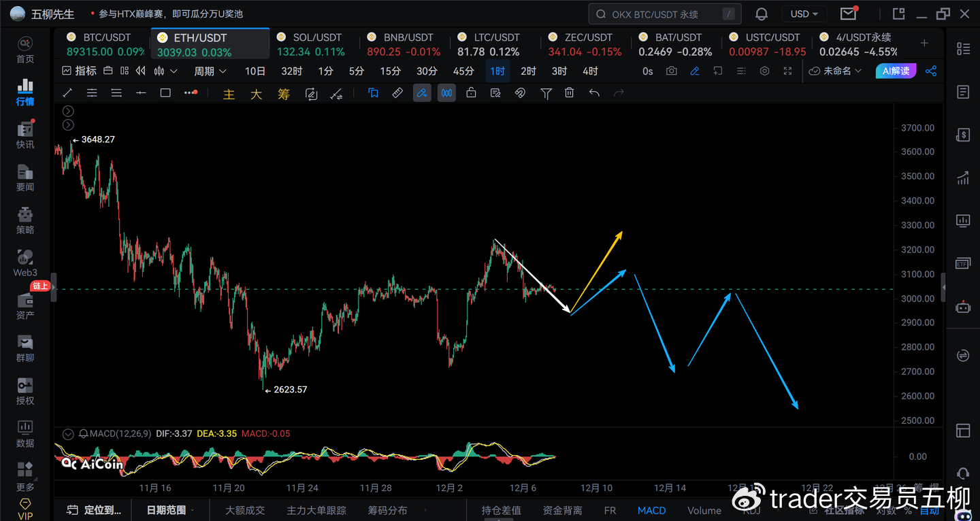Click the AI解读 button
The width and height of the screenshot is (980, 521).
pyautogui.click(x=896, y=71)
